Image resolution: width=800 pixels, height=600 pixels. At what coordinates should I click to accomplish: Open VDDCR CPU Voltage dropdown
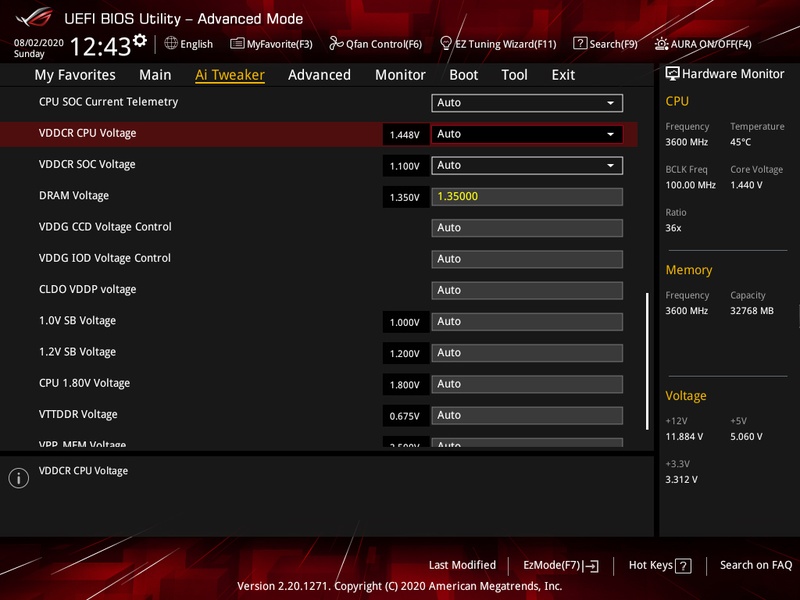click(527, 134)
